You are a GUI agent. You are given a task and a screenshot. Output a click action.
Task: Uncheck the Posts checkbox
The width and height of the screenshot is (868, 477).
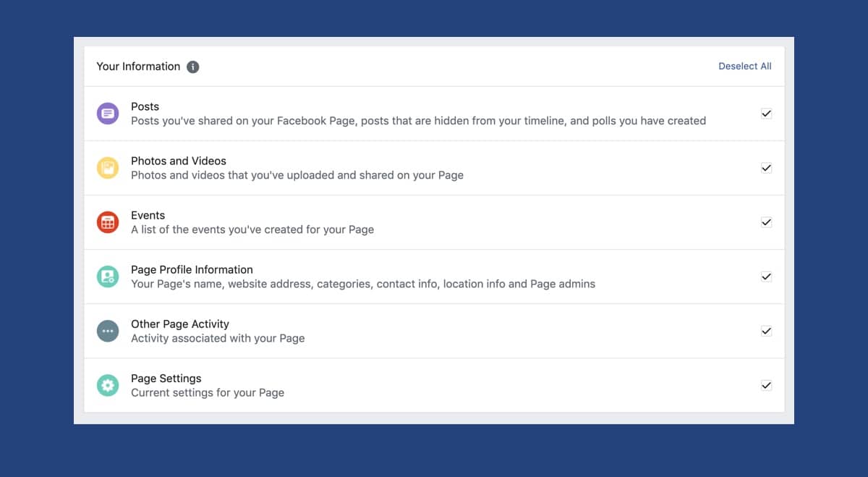point(766,114)
